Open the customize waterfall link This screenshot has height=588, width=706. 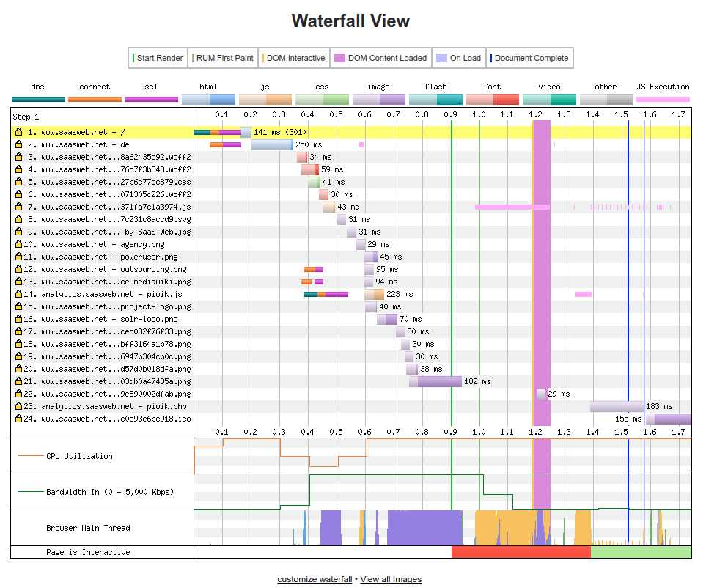315,579
